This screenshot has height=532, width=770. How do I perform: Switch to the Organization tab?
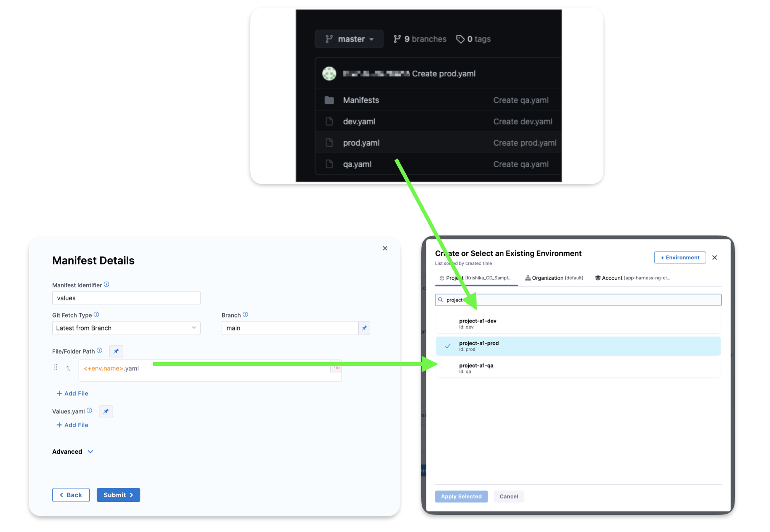click(x=554, y=278)
